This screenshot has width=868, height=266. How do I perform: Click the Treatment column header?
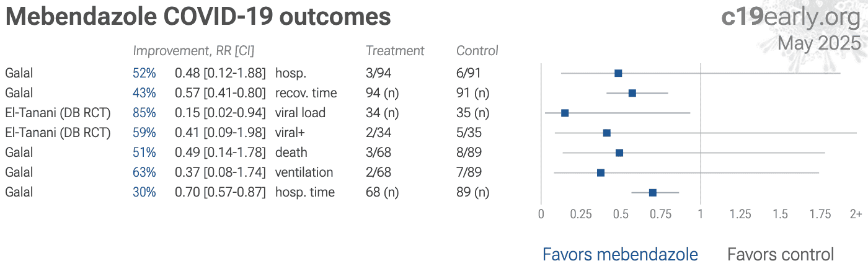click(x=395, y=51)
